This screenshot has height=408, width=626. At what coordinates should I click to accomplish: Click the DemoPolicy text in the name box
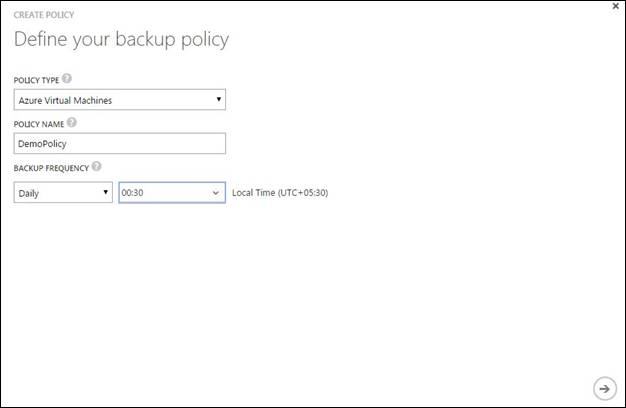[x=42, y=144]
